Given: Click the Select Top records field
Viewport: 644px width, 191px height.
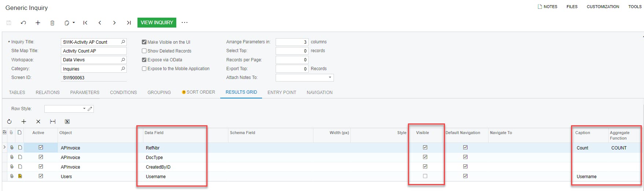Looking at the screenshot, I should pos(292,51).
